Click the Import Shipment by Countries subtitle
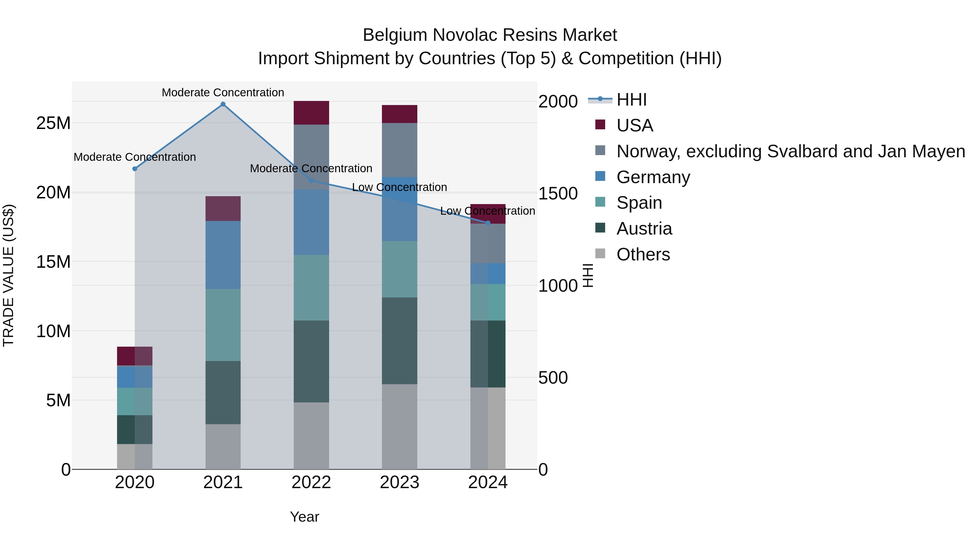The image size is (980, 551). [490, 59]
